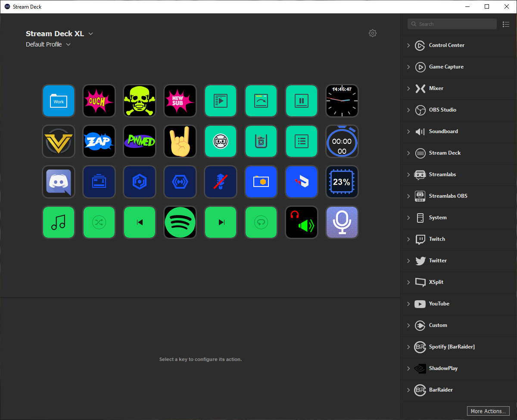Viewport: 517px width, 420px height.
Task: Click the gold V emblem key
Action: pyautogui.click(x=59, y=141)
